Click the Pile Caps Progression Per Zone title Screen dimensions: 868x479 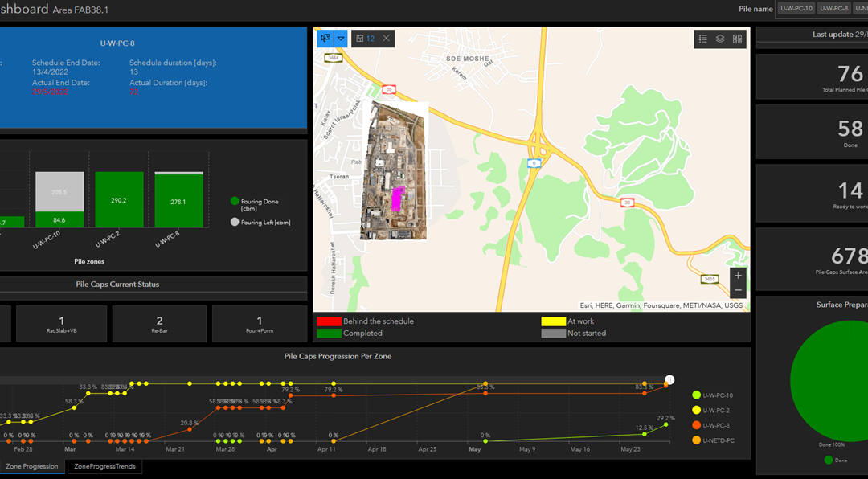[338, 357]
